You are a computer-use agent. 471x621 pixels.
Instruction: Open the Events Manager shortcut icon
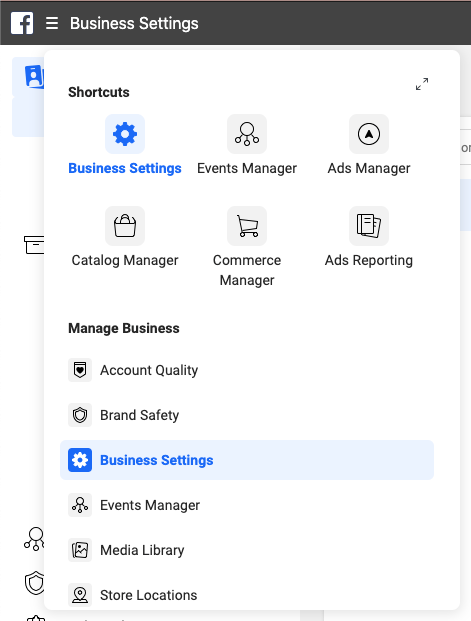[247, 134]
